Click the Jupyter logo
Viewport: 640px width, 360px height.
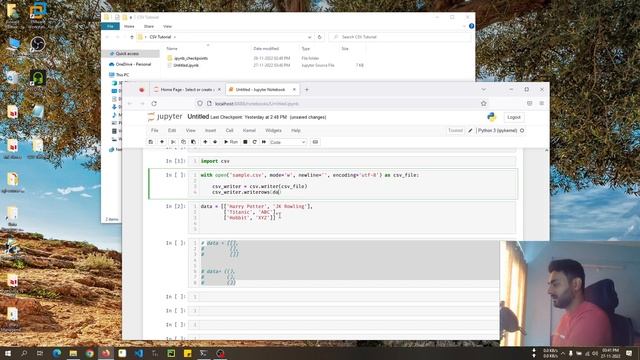tap(165, 117)
